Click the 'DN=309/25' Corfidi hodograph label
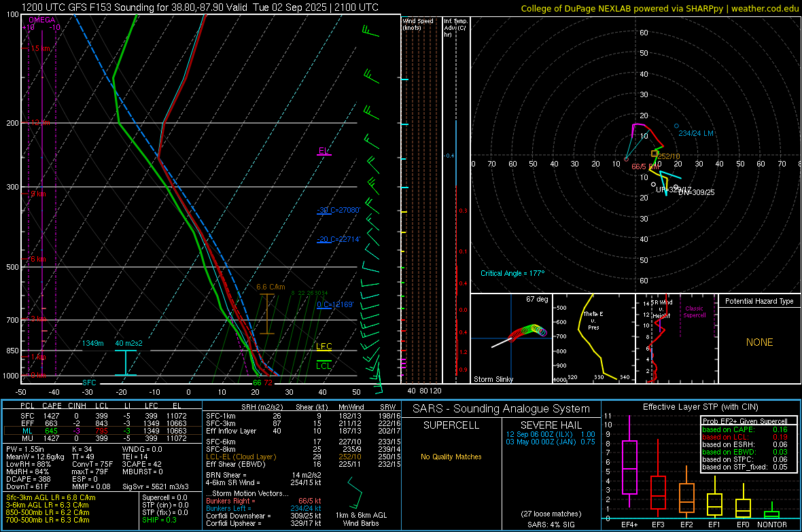802x532 pixels. point(696,192)
